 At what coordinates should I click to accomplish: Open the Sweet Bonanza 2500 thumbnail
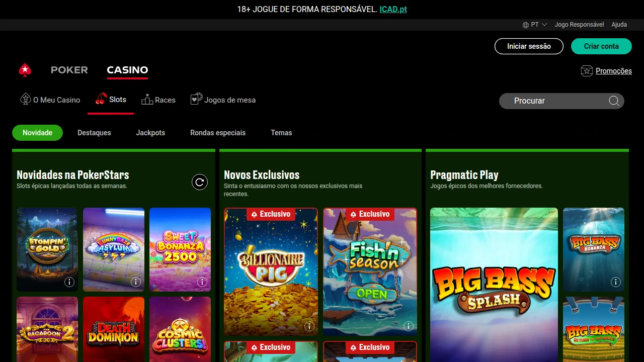pyautogui.click(x=180, y=249)
